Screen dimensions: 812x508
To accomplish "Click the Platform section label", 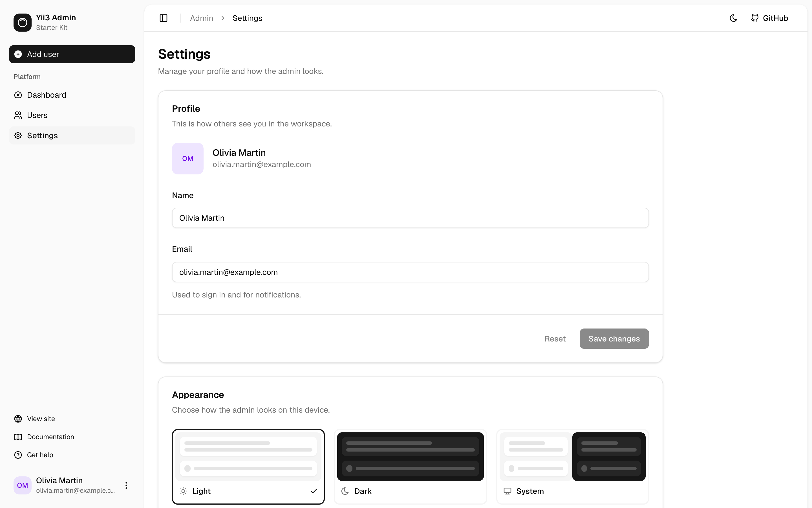I will [x=27, y=76].
